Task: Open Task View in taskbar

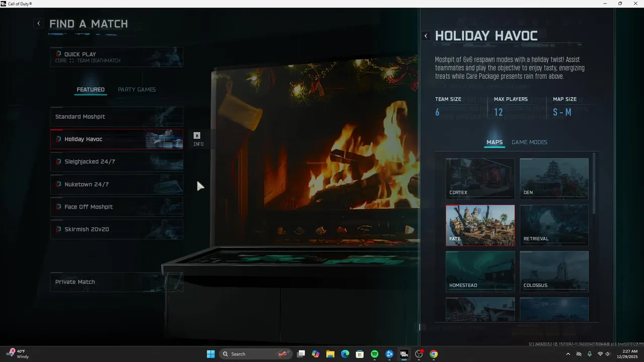Action: click(301, 354)
